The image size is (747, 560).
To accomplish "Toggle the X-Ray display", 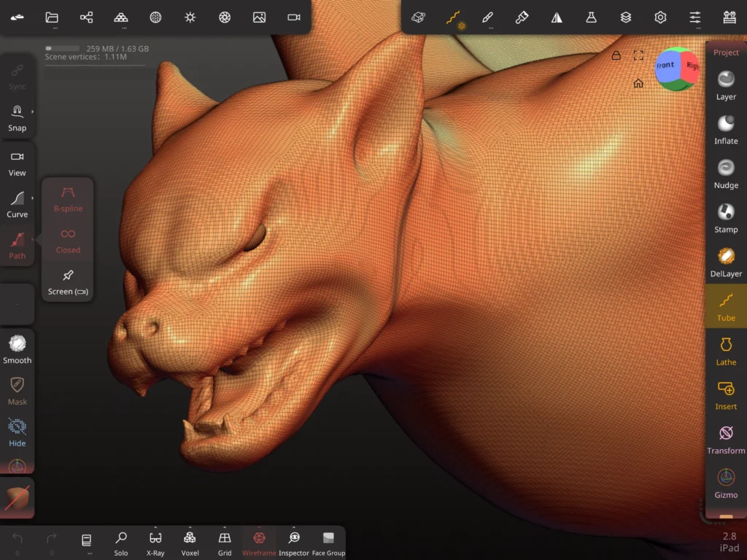I will pos(155,543).
